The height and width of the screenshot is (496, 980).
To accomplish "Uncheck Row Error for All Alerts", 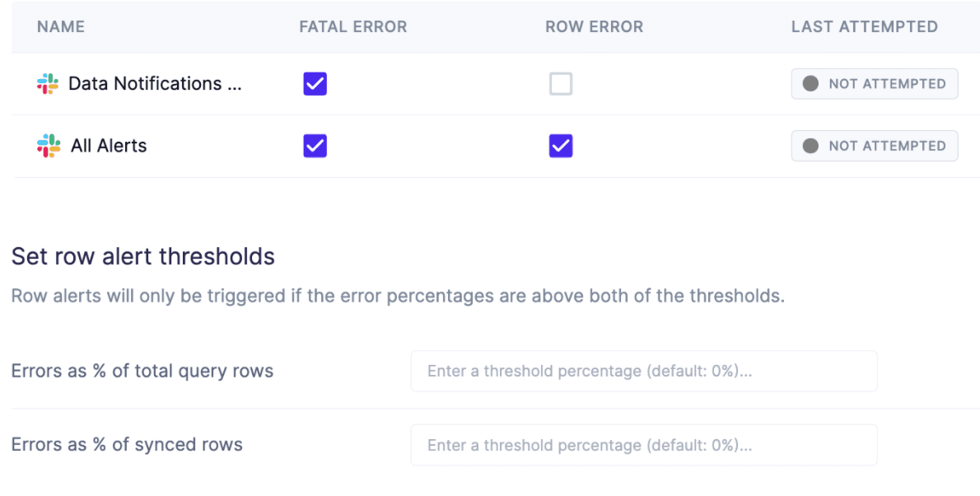I will tap(561, 146).
